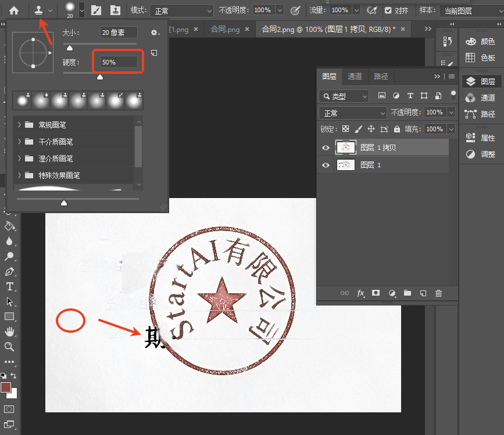Switch to the 合同.png document tab

pyautogui.click(x=225, y=30)
